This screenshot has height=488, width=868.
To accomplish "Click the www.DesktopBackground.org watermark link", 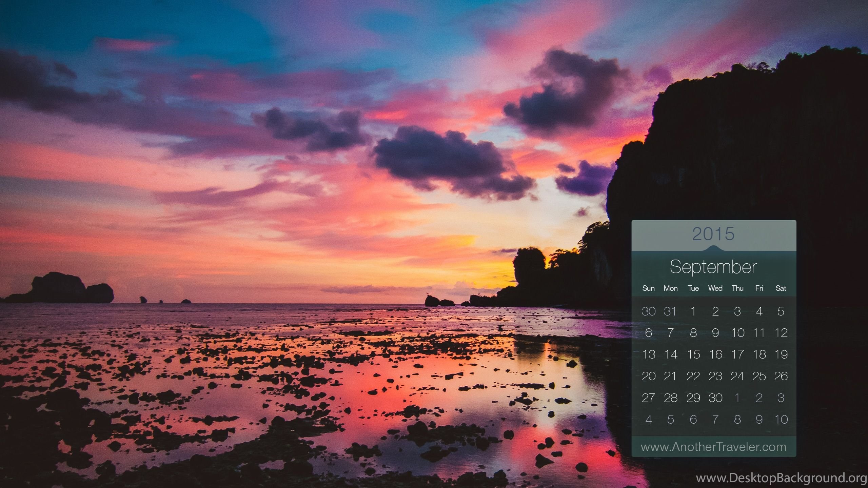I will click(782, 478).
